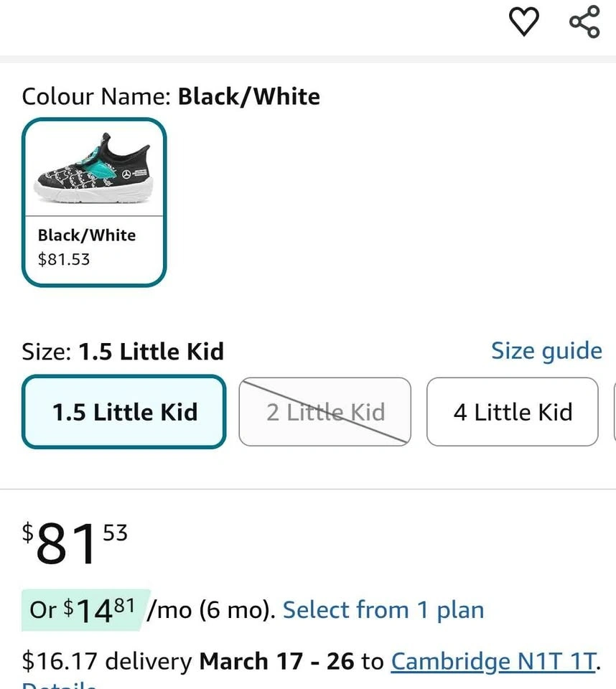Open the share icon
The width and height of the screenshot is (616, 689).
tap(584, 22)
